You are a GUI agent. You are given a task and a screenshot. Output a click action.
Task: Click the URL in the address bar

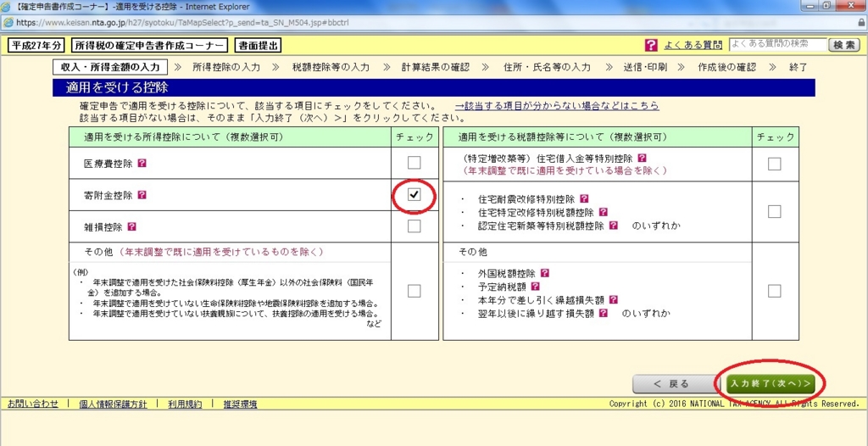pos(182,23)
